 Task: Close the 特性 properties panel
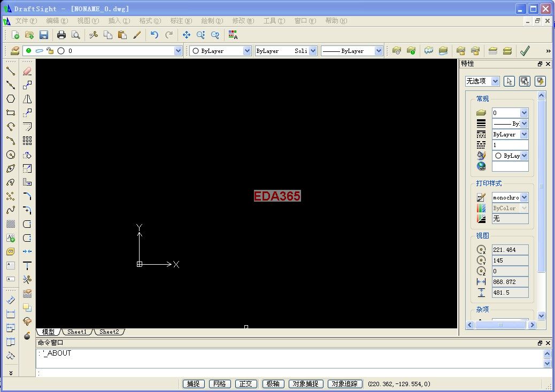[548, 64]
